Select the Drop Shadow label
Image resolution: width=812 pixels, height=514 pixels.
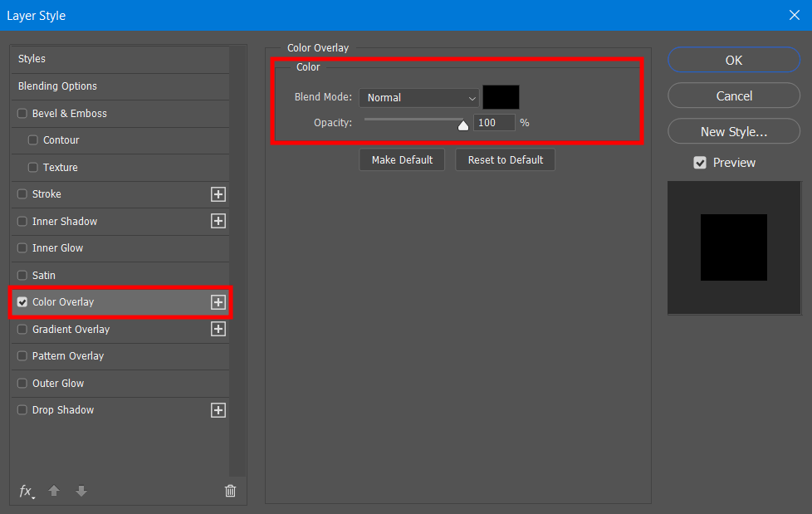[63, 410]
